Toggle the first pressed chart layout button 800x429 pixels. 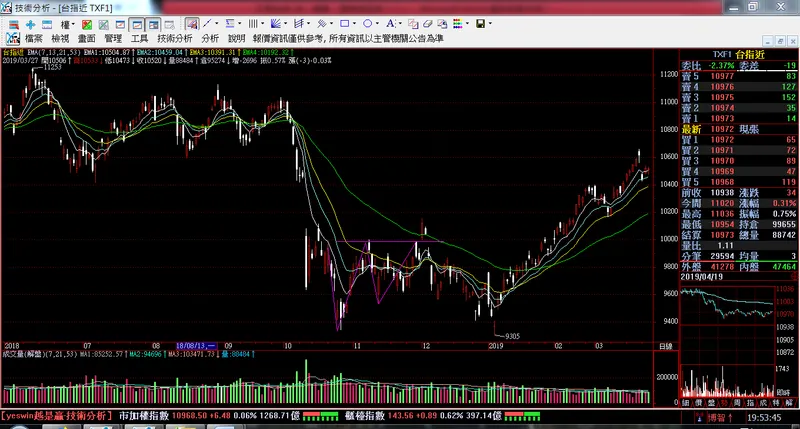[x=137, y=24]
